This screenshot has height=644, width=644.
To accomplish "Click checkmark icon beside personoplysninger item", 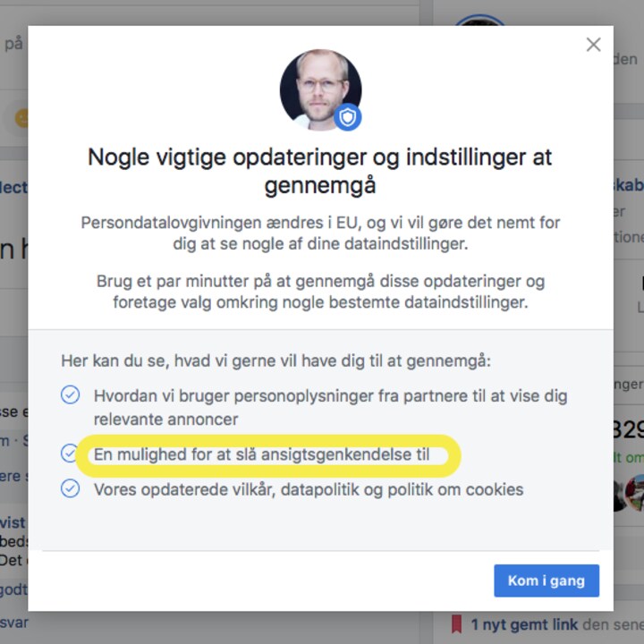I will 71,395.
